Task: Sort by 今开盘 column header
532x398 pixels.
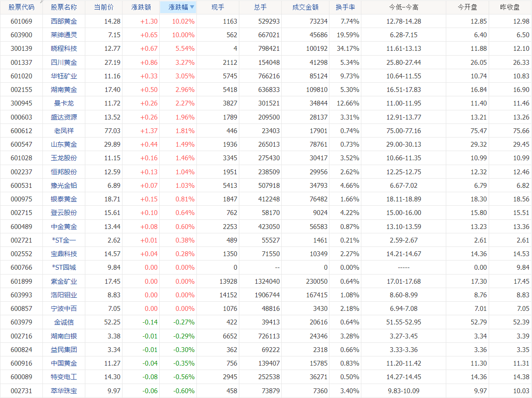Action: tap(467, 7)
